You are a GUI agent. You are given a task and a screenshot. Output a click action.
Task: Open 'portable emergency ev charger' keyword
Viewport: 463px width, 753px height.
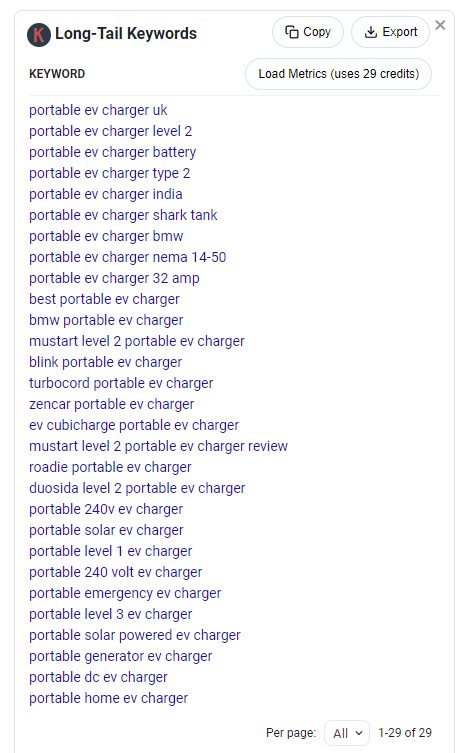tap(125, 593)
